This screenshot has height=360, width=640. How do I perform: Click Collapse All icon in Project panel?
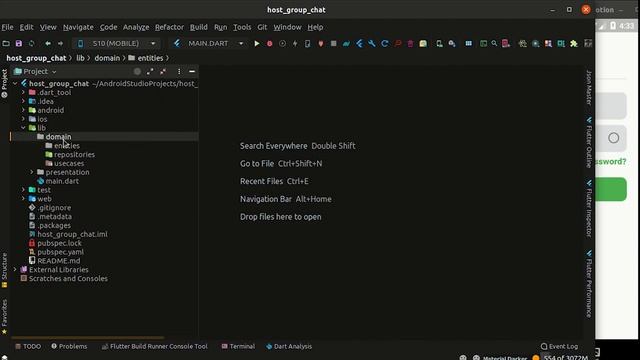[163, 71]
